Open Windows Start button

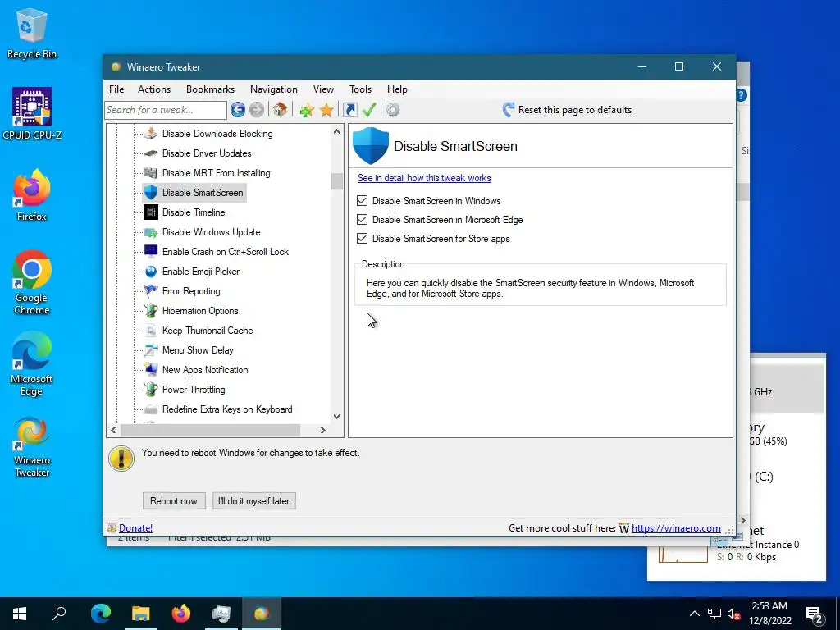point(20,614)
